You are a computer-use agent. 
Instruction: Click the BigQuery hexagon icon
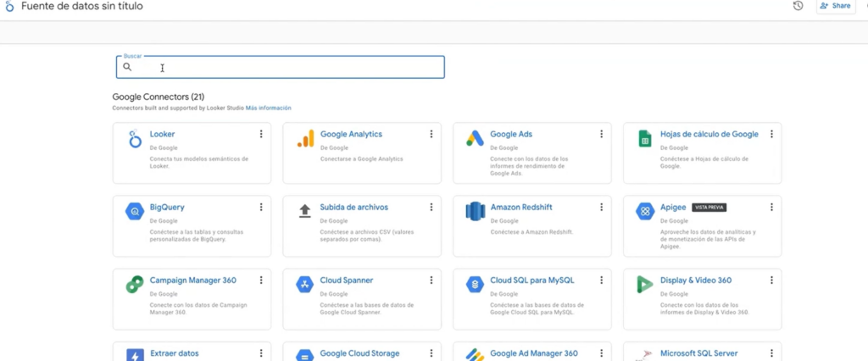135,212
